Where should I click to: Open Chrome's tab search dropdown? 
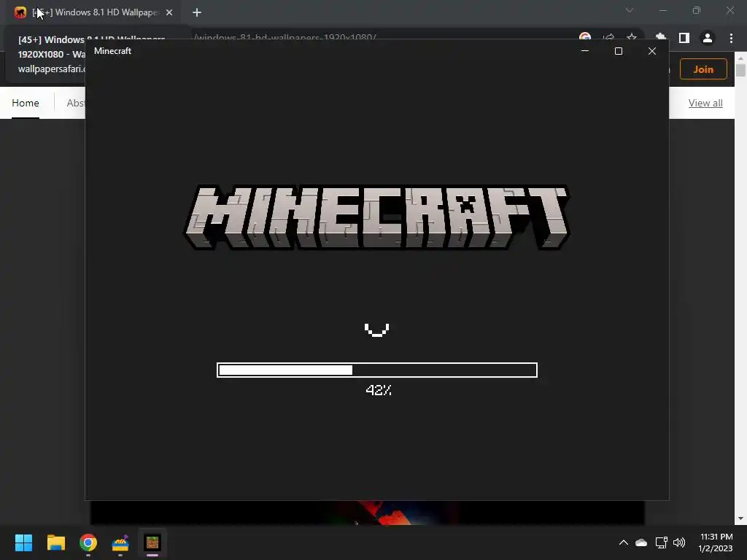coord(630,10)
